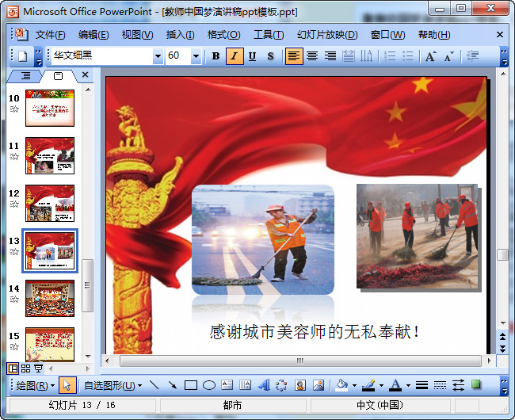Open the 文件(F) menu
This screenshot has width=515, height=420.
tap(50, 35)
